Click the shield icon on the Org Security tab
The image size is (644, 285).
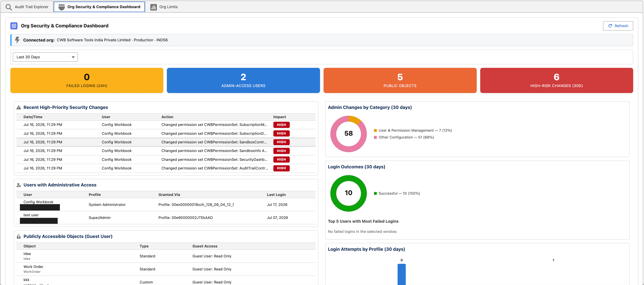coord(61,7)
